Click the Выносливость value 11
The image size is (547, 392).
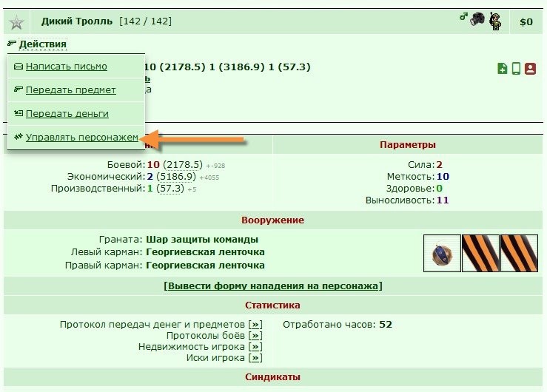(443, 200)
